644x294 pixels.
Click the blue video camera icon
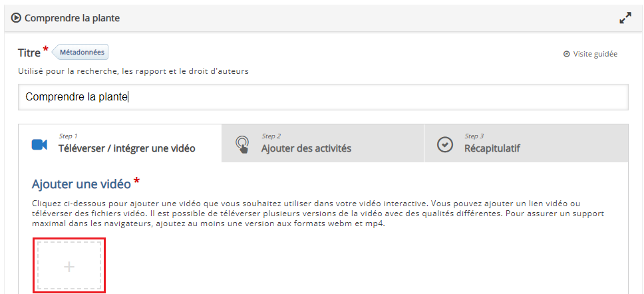click(x=40, y=144)
